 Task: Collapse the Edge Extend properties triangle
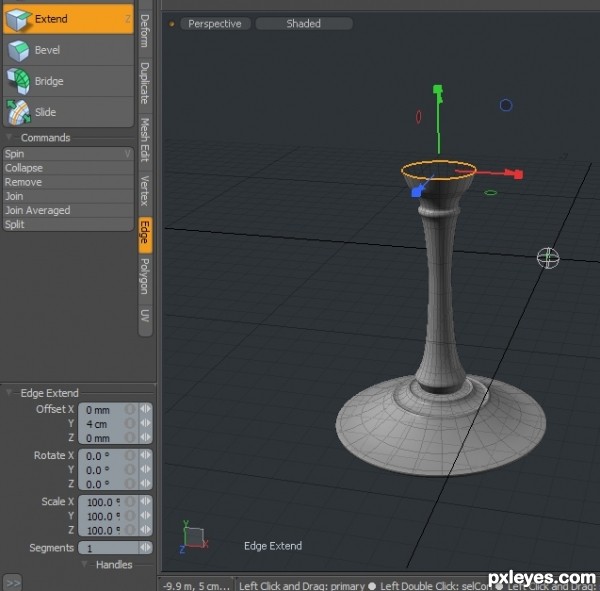9,392
